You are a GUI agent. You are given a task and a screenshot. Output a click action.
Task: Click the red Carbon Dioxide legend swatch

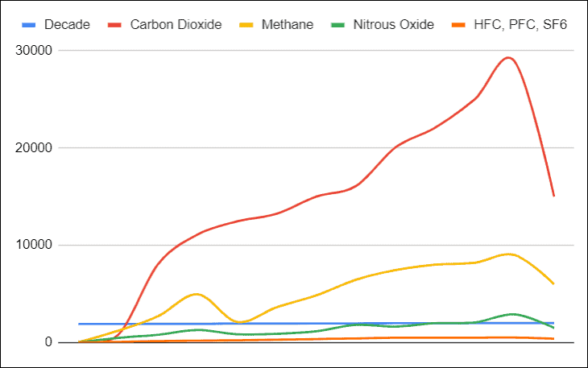114,25
